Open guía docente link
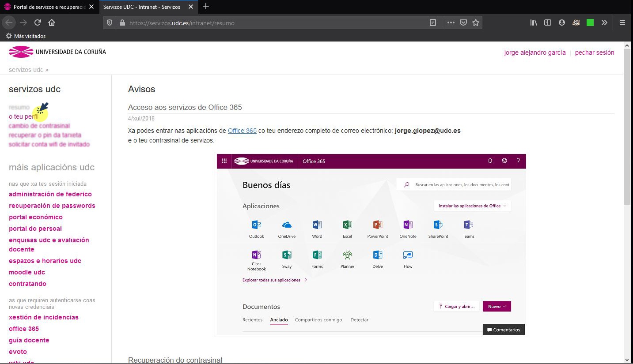The image size is (633, 364). pyautogui.click(x=29, y=340)
